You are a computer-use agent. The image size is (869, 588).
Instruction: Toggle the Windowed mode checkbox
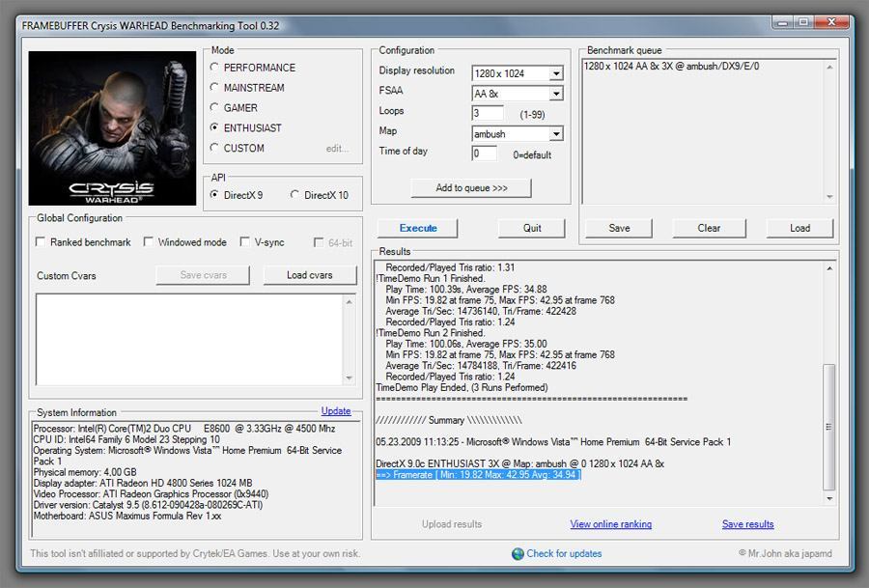tap(148, 241)
